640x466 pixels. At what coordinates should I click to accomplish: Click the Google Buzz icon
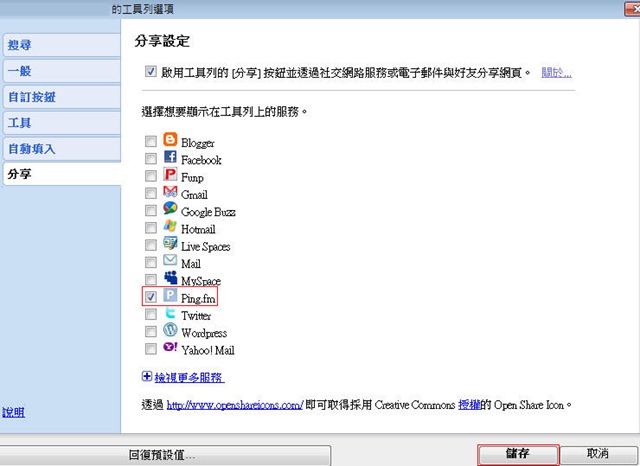pyautogui.click(x=170, y=209)
